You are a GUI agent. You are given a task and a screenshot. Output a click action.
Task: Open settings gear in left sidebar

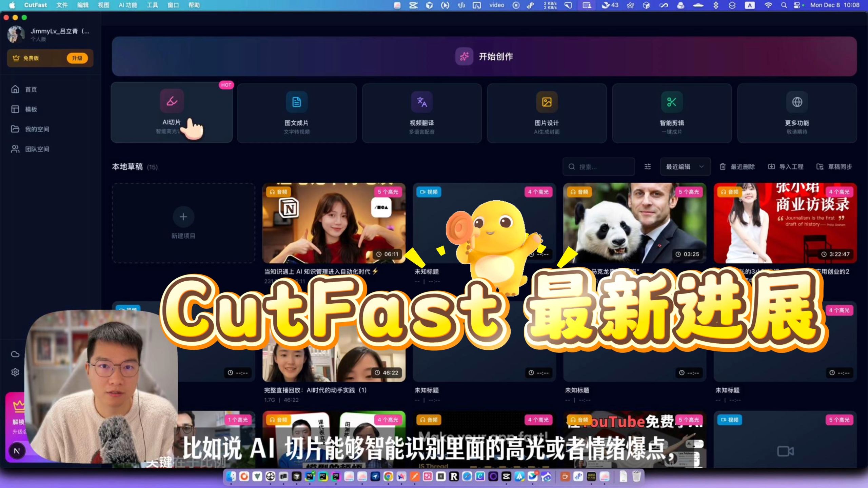coord(15,372)
